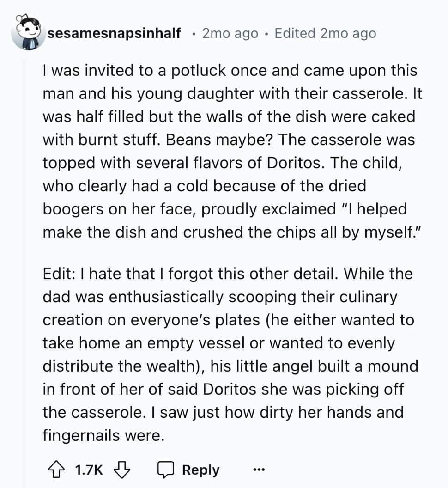Click the Reply text button
Image resolution: width=448 pixels, height=488 pixels.
[200, 470]
